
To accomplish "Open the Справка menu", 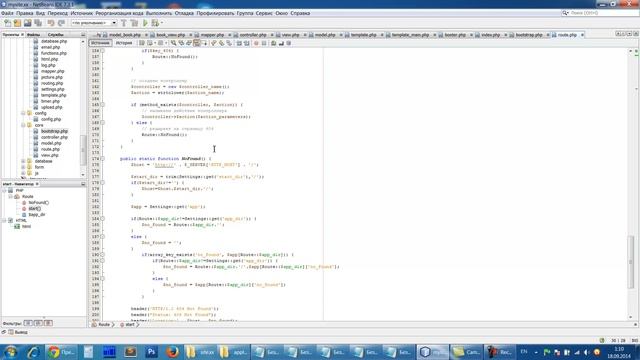I will click(300, 13).
